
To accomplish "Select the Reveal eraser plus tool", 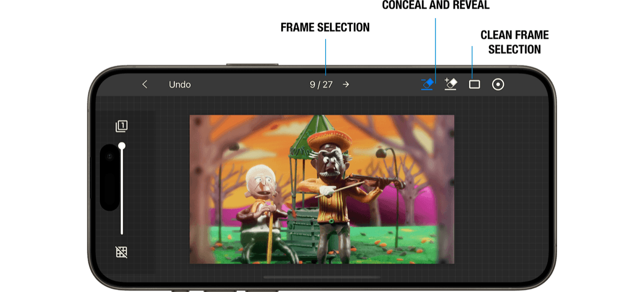I will tap(450, 84).
